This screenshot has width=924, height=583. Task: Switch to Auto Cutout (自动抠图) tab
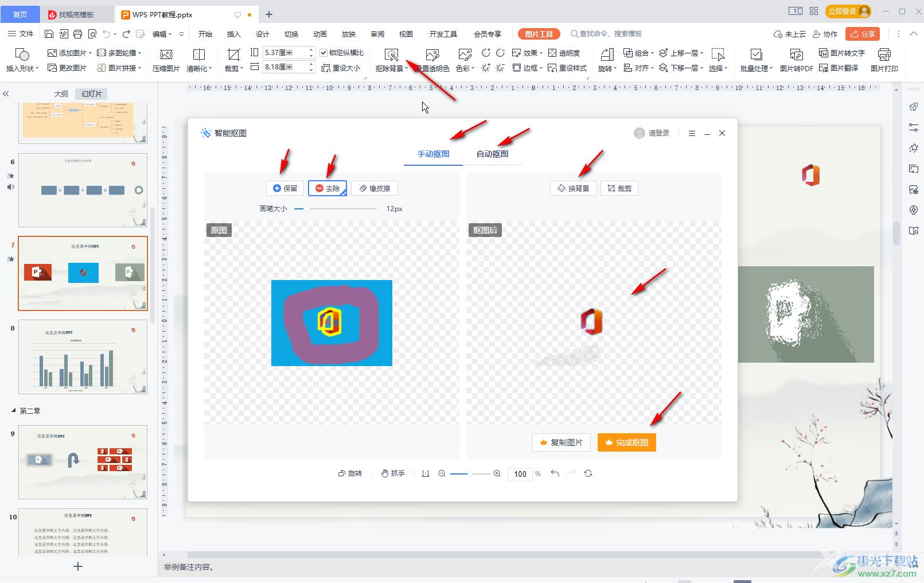click(x=492, y=154)
